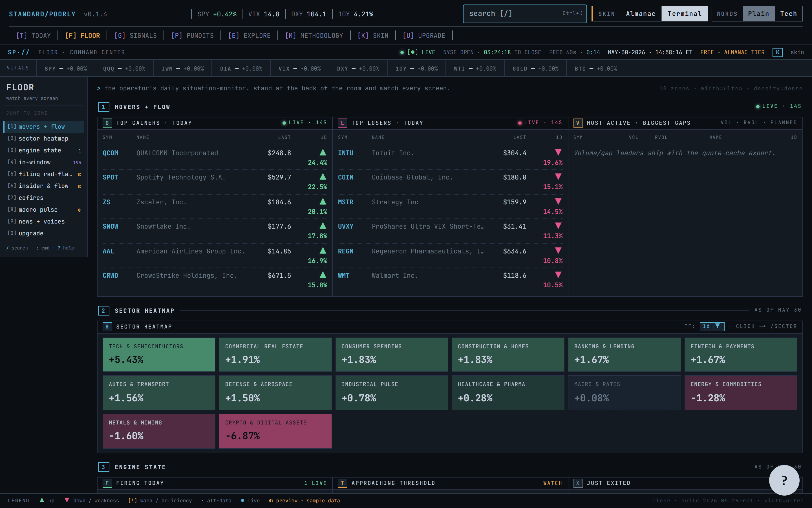Set words mode to Plain

(758, 14)
